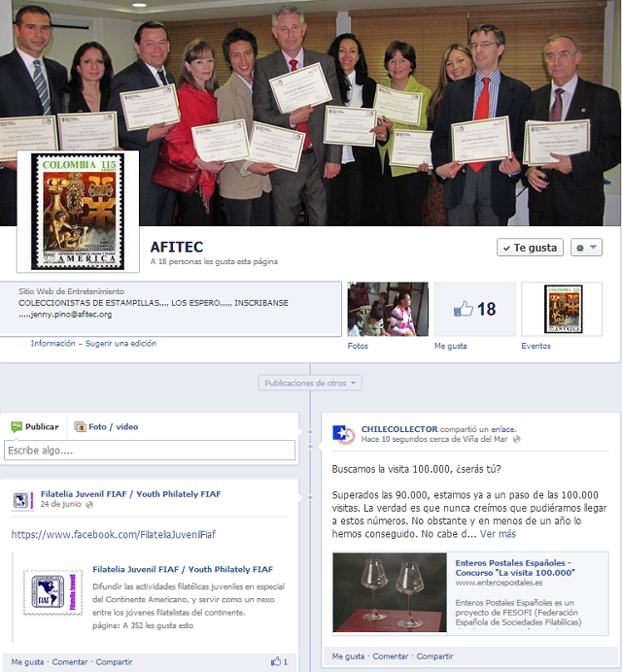Click the Filatelia Juvenil FIAF avatar icon
Screen dimensions: 622x672
[x=22, y=500]
